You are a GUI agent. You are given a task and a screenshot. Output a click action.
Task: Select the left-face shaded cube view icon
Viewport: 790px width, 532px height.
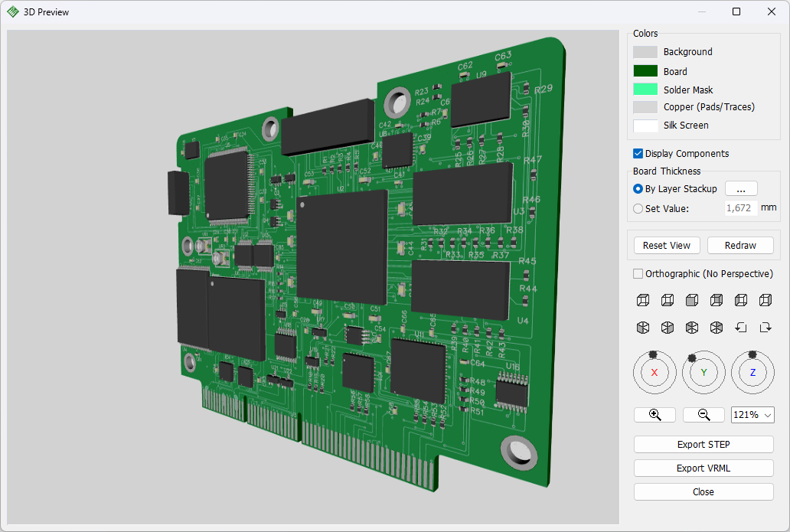click(x=741, y=300)
